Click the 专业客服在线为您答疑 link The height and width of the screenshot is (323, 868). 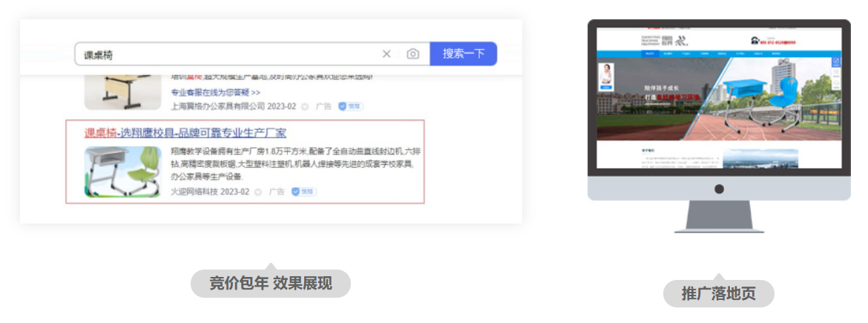[215, 93]
